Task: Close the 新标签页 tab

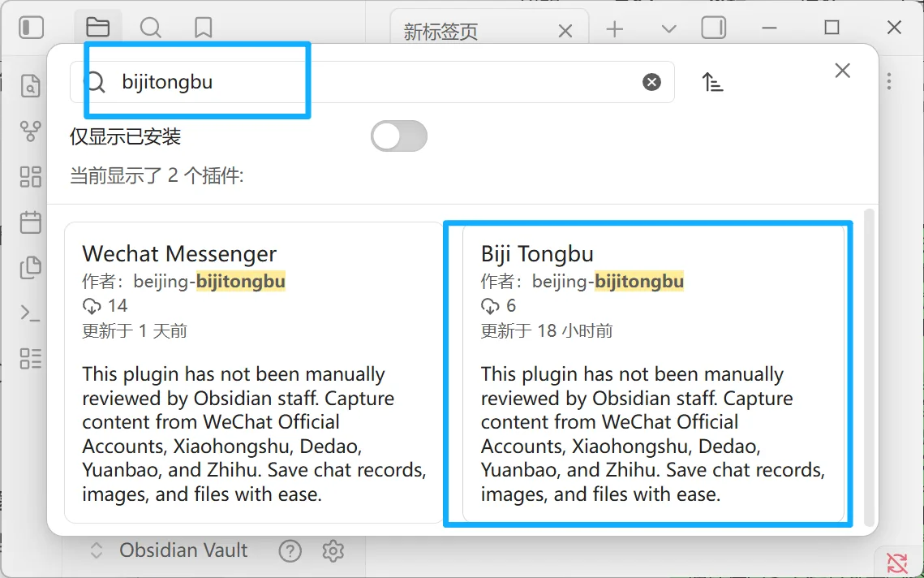Action: (565, 31)
